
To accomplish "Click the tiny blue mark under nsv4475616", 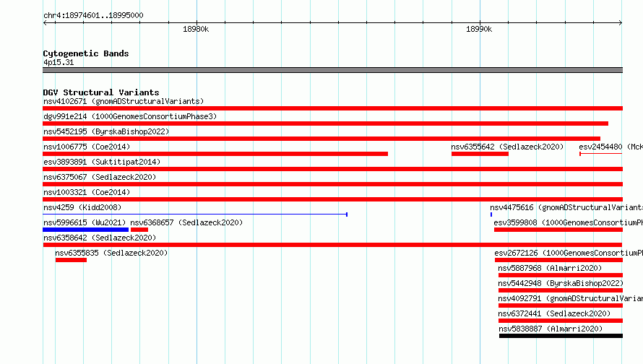I will 491,214.
